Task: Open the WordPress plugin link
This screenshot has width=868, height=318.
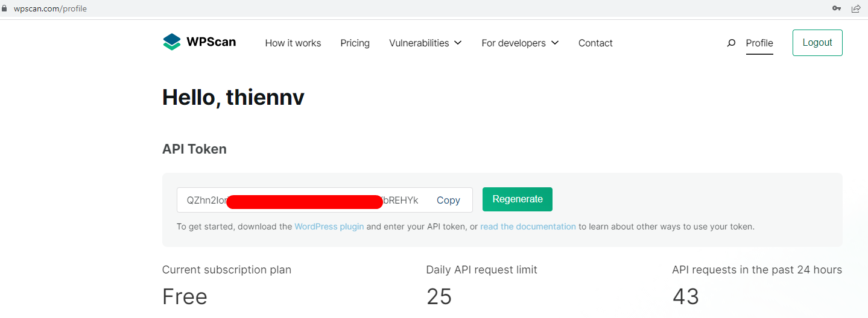Action: click(x=329, y=226)
